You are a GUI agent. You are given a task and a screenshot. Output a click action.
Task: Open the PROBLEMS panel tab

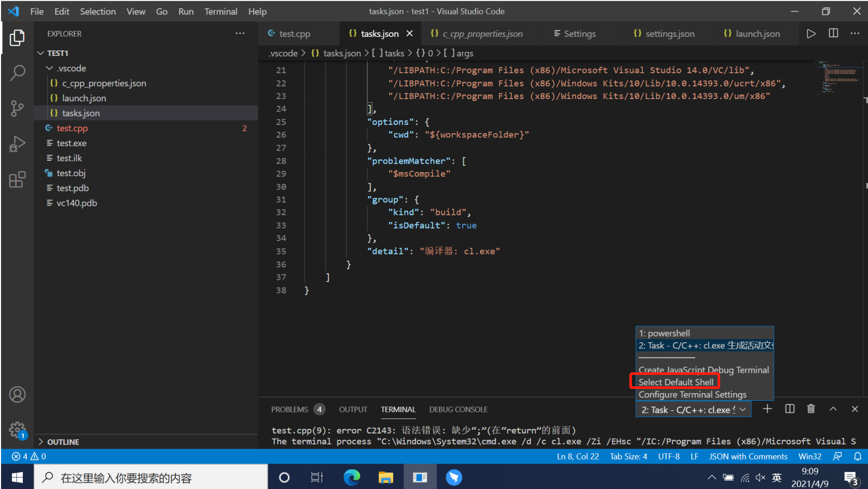click(290, 409)
